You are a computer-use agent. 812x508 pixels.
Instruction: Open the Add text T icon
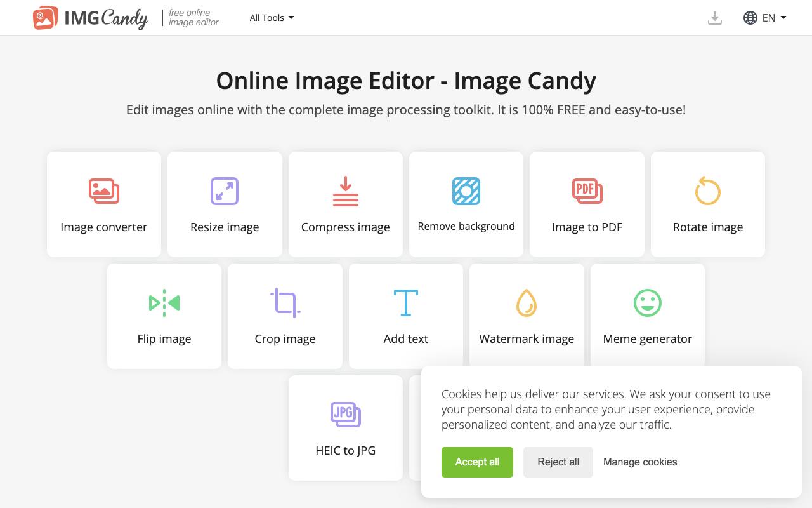[x=406, y=303]
